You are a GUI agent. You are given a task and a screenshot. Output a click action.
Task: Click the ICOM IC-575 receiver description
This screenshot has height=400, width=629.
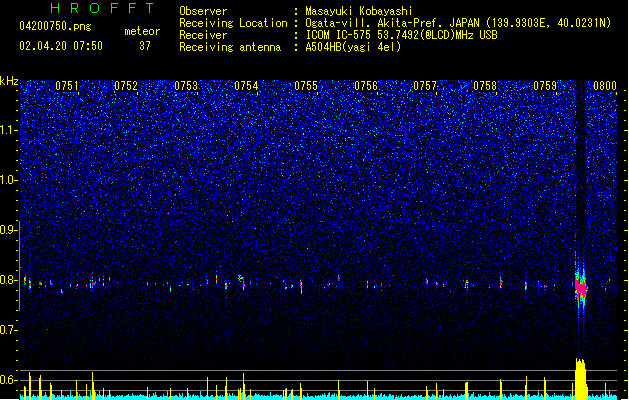click(x=401, y=35)
